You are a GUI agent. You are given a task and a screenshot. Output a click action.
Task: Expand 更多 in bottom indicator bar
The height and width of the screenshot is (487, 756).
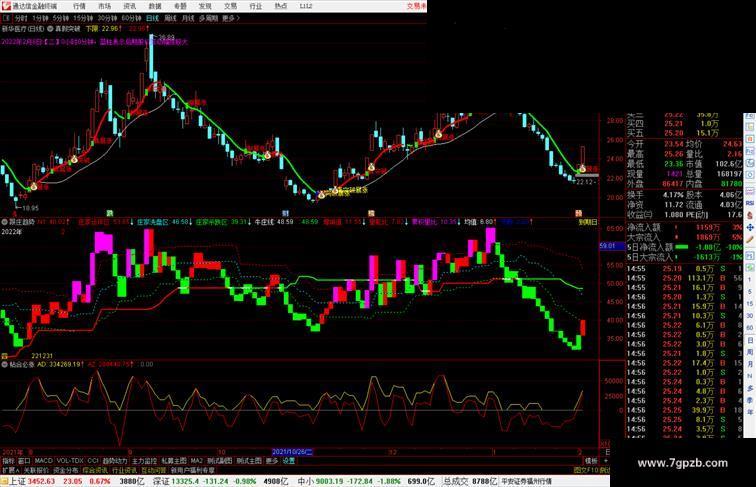click(x=271, y=461)
